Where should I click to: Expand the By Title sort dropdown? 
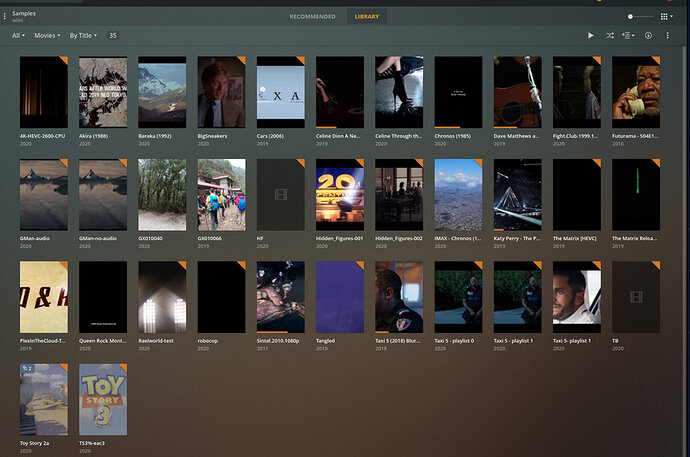pyautogui.click(x=83, y=35)
